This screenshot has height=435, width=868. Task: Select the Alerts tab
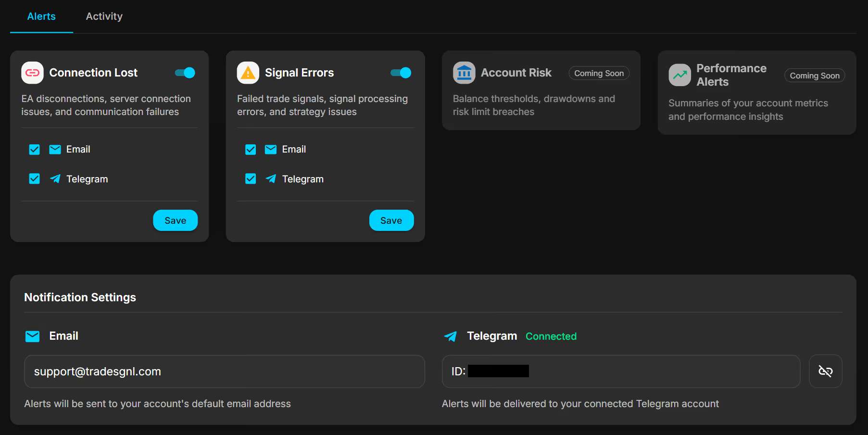(41, 16)
